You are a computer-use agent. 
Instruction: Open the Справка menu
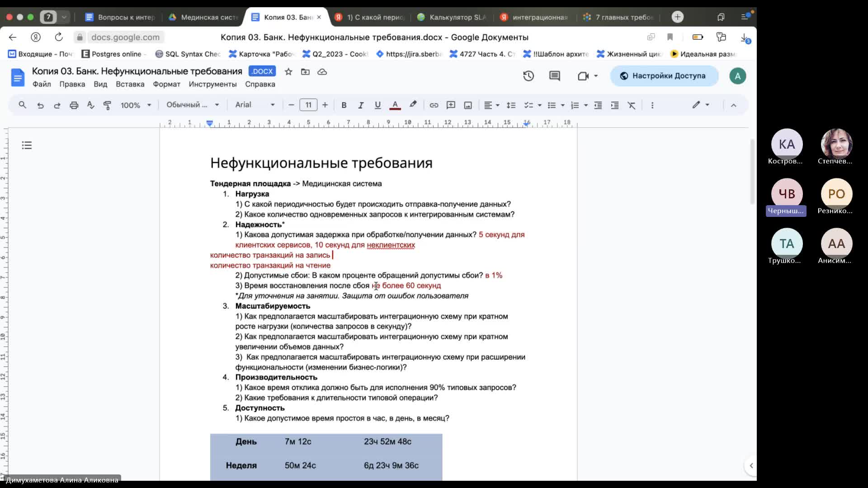[260, 84]
